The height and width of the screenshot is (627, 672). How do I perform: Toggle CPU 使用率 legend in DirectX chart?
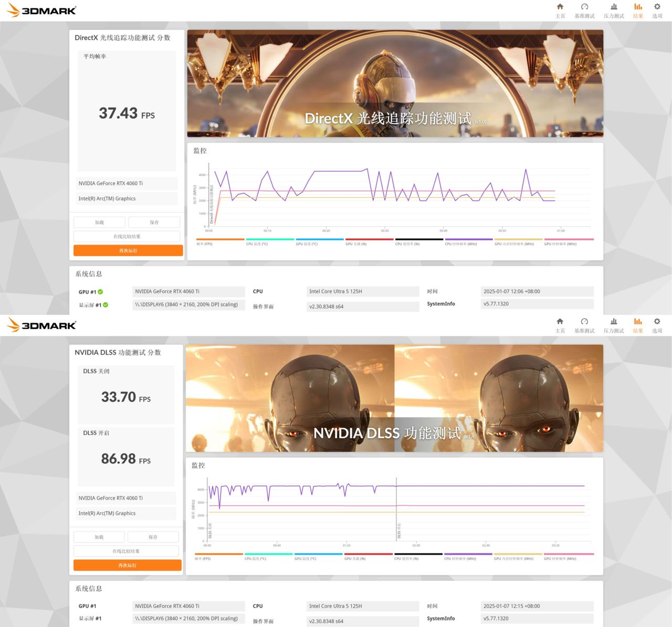[x=419, y=242]
